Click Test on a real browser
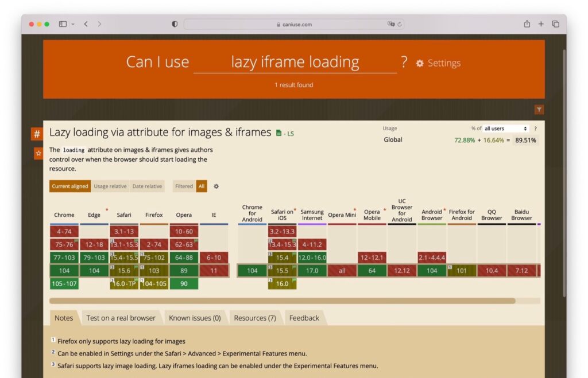588x378 pixels. [x=121, y=318]
